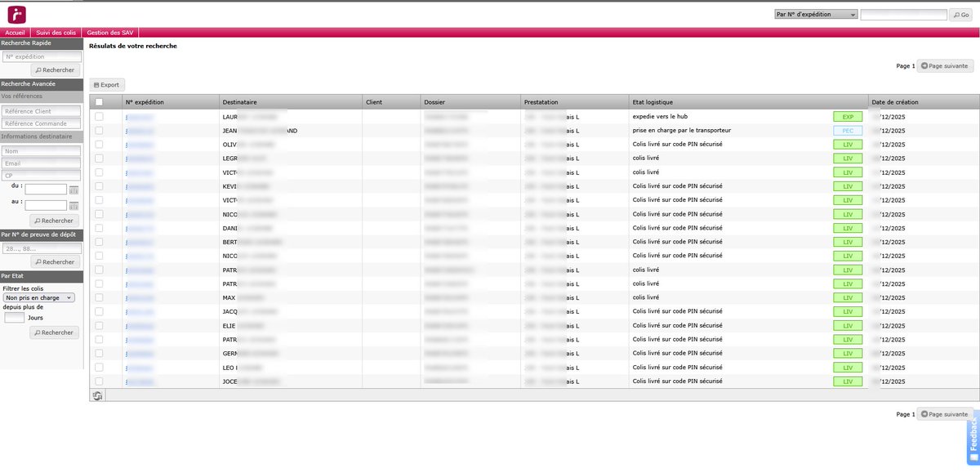Check the row checkbox for BERT
The height and width of the screenshot is (473, 980).
click(99, 242)
